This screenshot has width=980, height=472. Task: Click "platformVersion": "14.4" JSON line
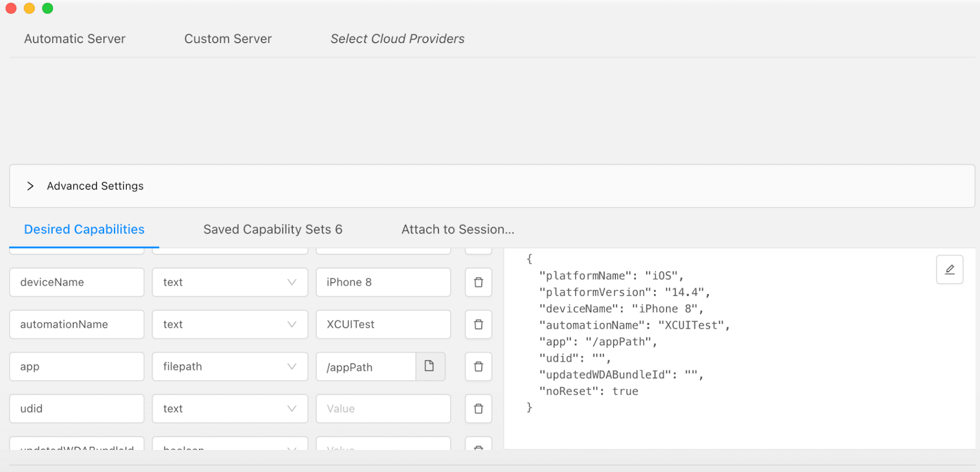point(624,292)
